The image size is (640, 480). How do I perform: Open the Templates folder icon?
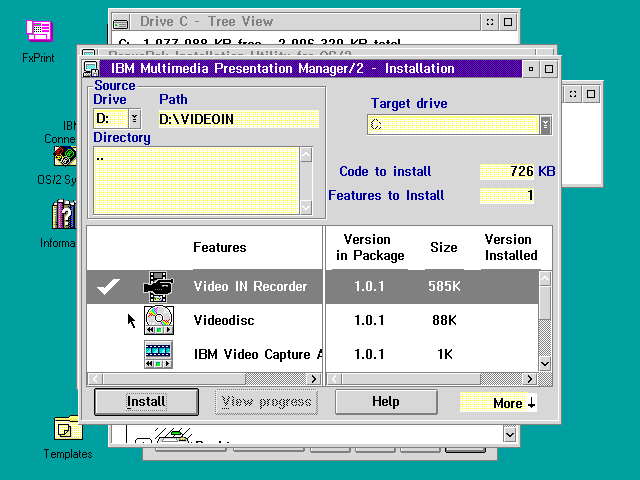68,428
